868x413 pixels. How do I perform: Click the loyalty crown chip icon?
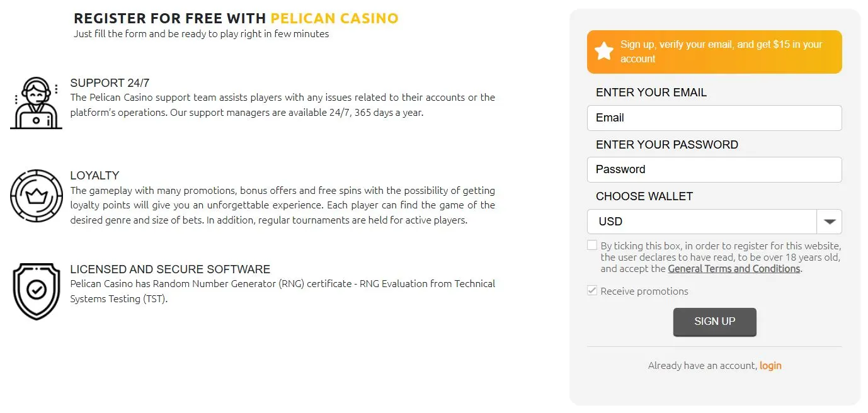point(36,196)
